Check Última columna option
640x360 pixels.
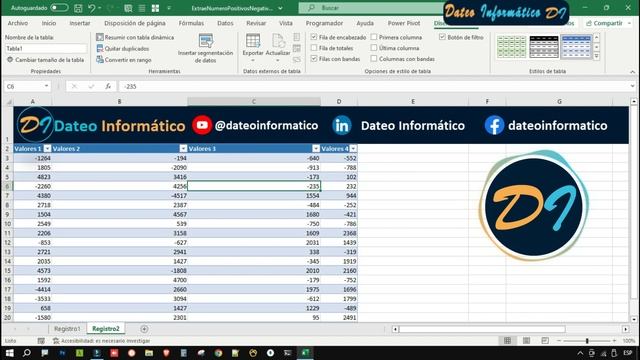click(x=374, y=48)
